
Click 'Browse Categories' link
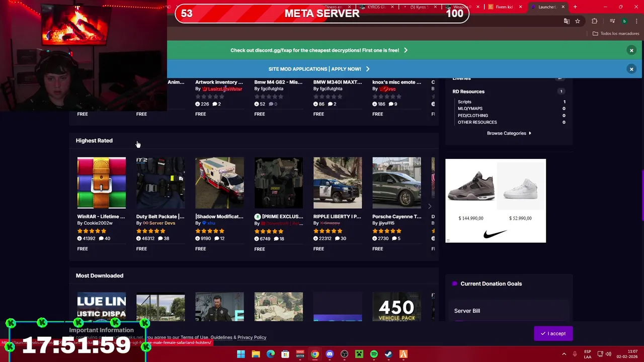click(509, 133)
